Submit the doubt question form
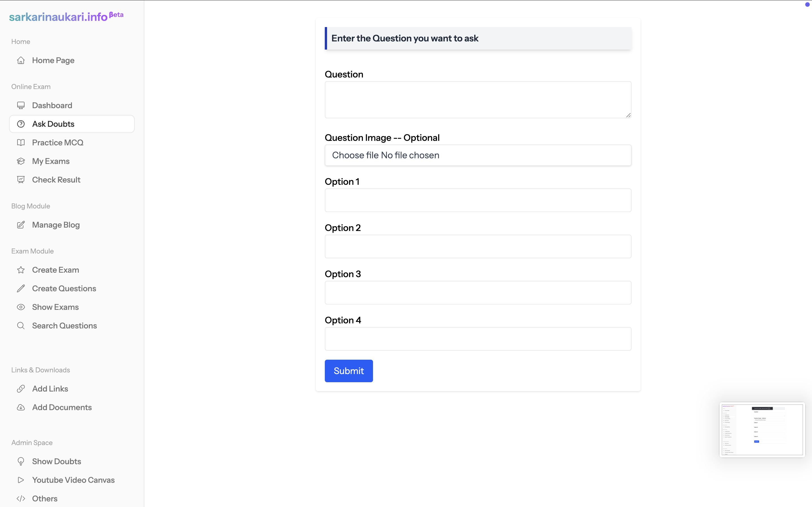The image size is (812, 507). coord(348,371)
